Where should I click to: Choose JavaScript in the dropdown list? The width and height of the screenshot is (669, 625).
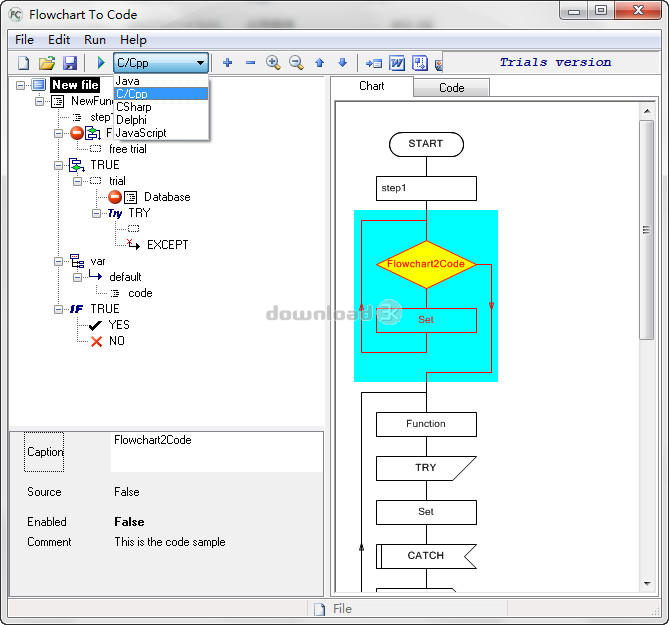coord(141,133)
